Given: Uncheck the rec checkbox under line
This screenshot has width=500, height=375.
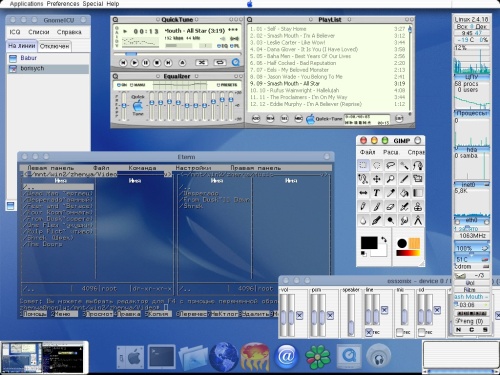Looking at the screenshot, I should [369, 332].
